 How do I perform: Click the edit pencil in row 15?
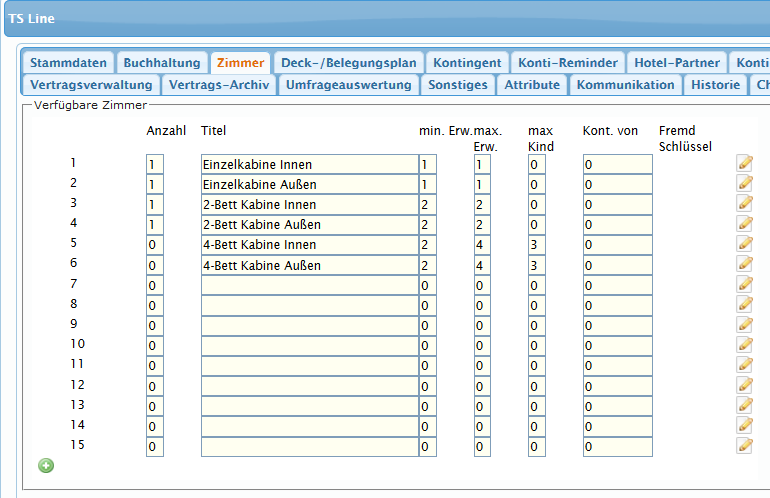coord(745,445)
